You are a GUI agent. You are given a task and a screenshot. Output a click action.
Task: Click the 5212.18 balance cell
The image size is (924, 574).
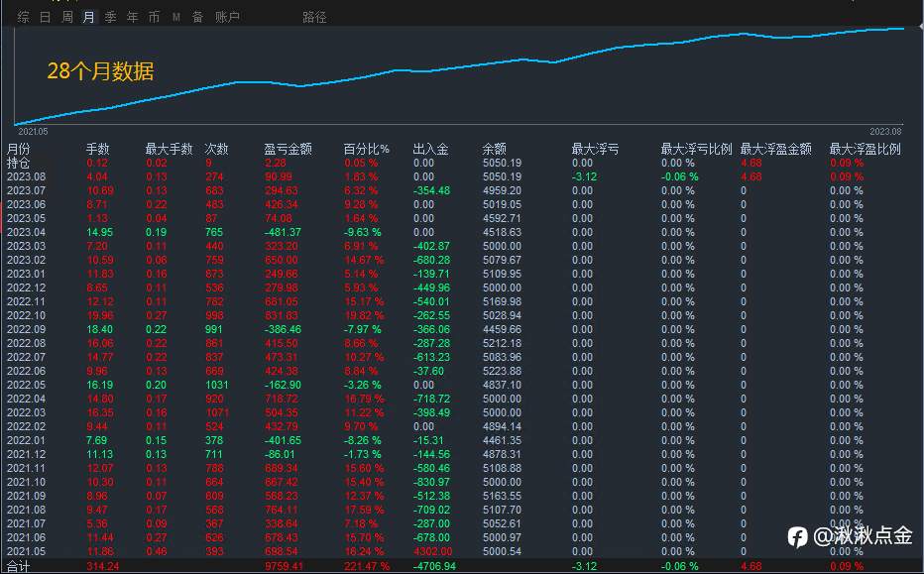point(502,344)
